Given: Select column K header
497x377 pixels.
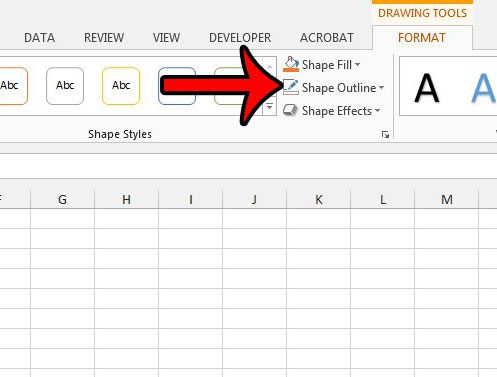Looking at the screenshot, I should tap(319, 199).
